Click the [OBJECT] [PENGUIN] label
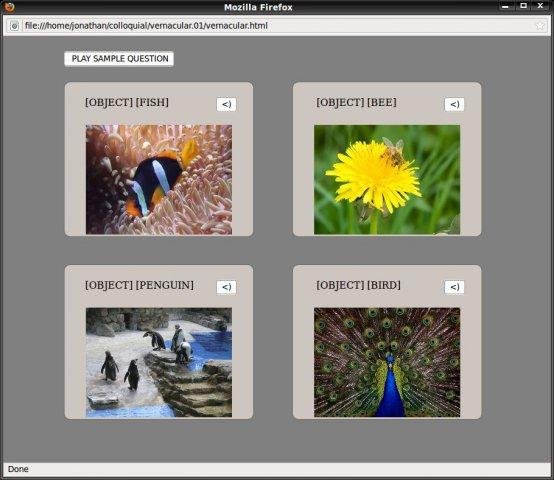The height and width of the screenshot is (480, 554). [139, 285]
